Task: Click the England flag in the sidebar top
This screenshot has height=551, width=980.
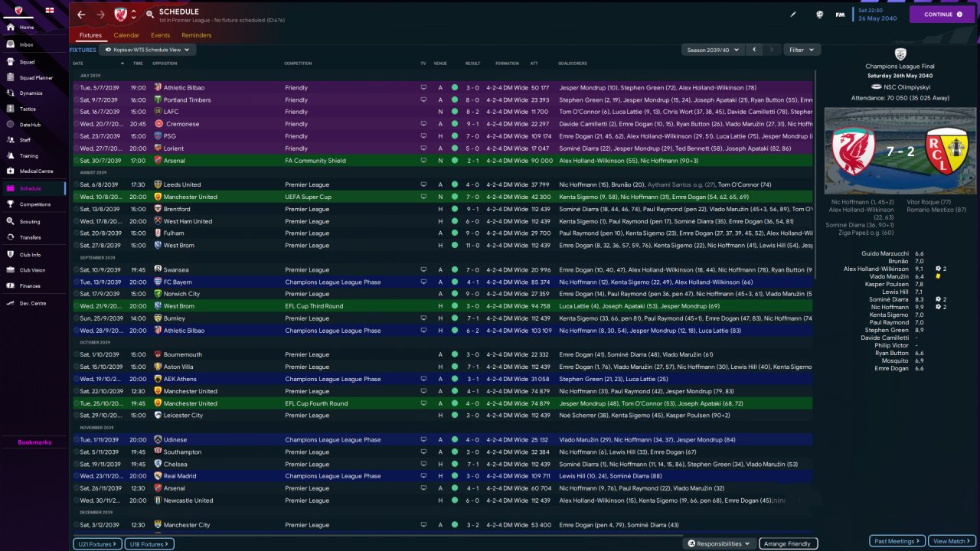Action: coord(50,9)
